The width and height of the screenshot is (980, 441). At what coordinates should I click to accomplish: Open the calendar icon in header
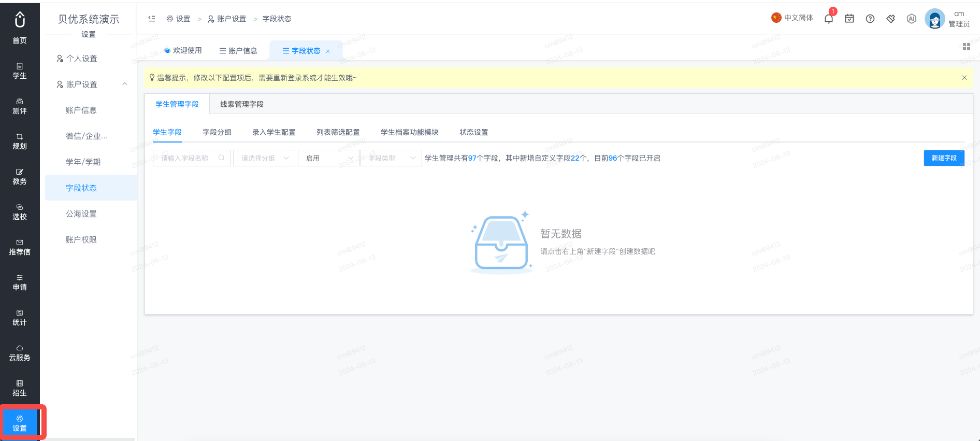tap(849, 19)
